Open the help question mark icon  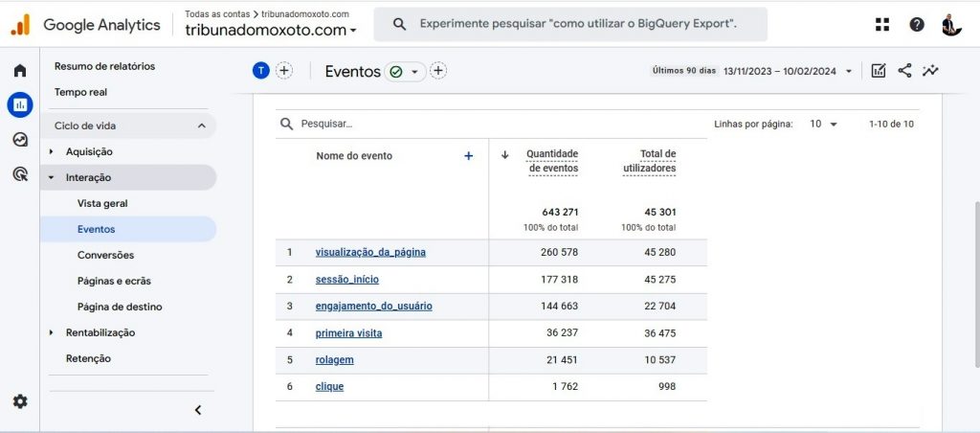click(917, 24)
